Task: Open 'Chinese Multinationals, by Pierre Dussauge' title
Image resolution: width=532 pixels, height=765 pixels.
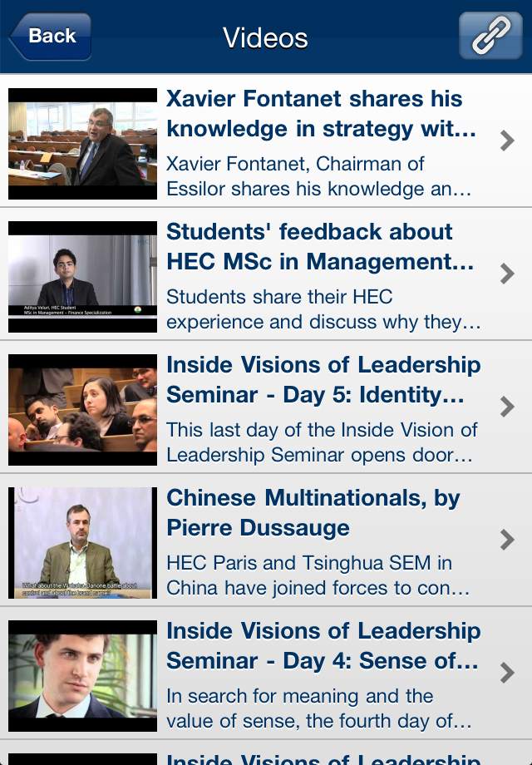Action: (313, 513)
